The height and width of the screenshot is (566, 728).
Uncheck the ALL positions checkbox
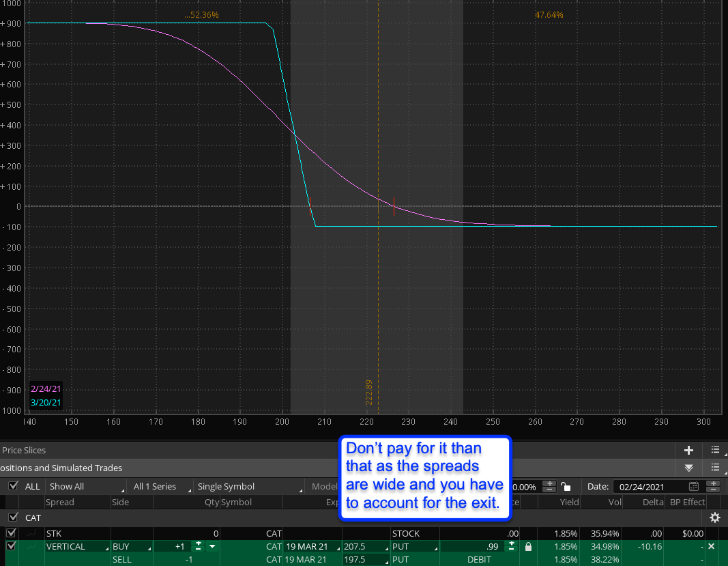(12, 486)
